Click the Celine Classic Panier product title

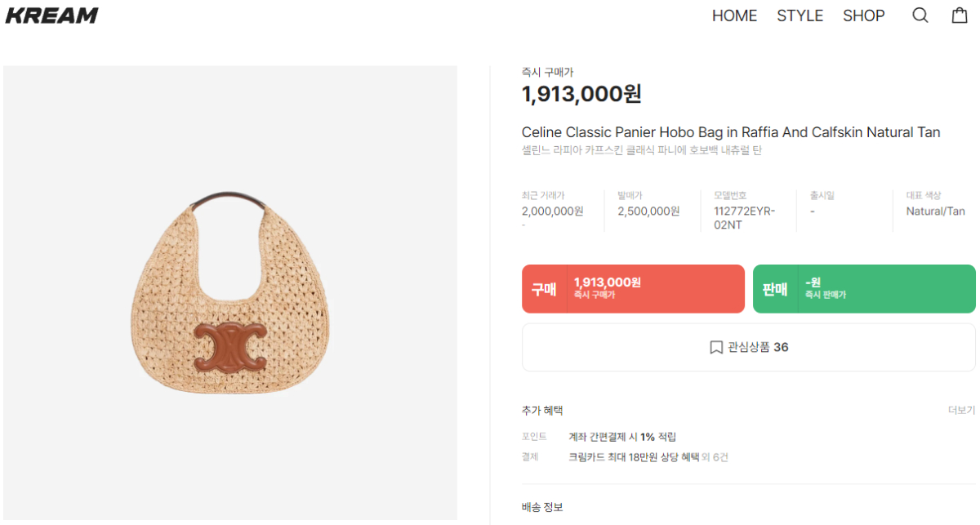pyautogui.click(x=731, y=132)
